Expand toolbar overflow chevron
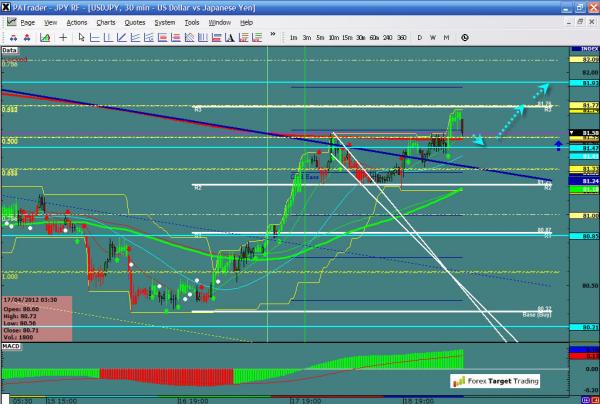The width and height of the screenshot is (600, 404). pyautogui.click(x=271, y=37)
